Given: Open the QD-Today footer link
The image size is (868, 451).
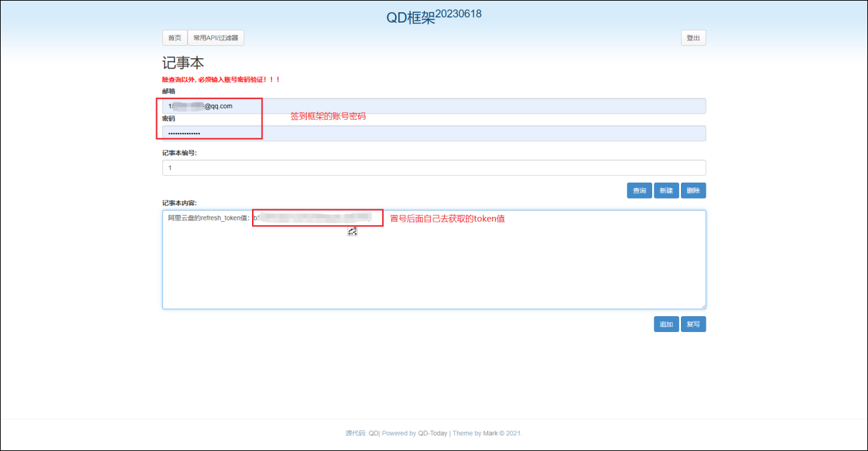Looking at the screenshot, I should [x=432, y=433].
